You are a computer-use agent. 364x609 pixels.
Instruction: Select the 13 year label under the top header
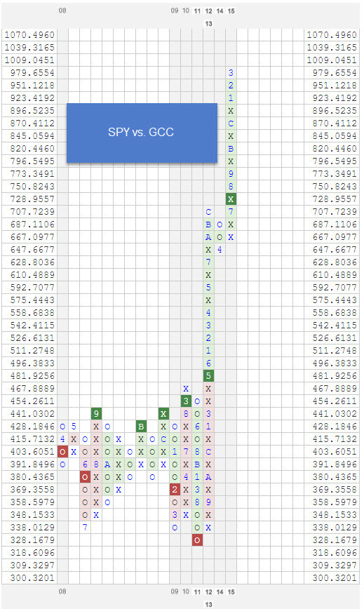208,23
